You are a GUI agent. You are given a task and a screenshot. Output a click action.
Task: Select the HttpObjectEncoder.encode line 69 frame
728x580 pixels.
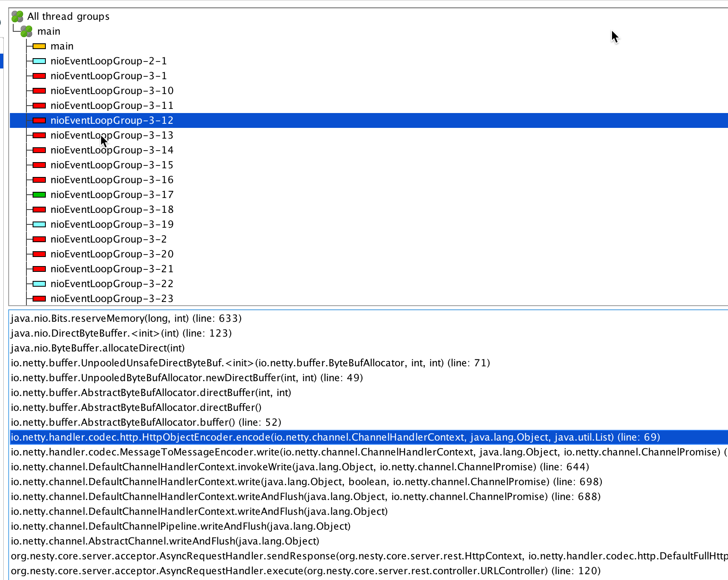[x=369, y=437]
